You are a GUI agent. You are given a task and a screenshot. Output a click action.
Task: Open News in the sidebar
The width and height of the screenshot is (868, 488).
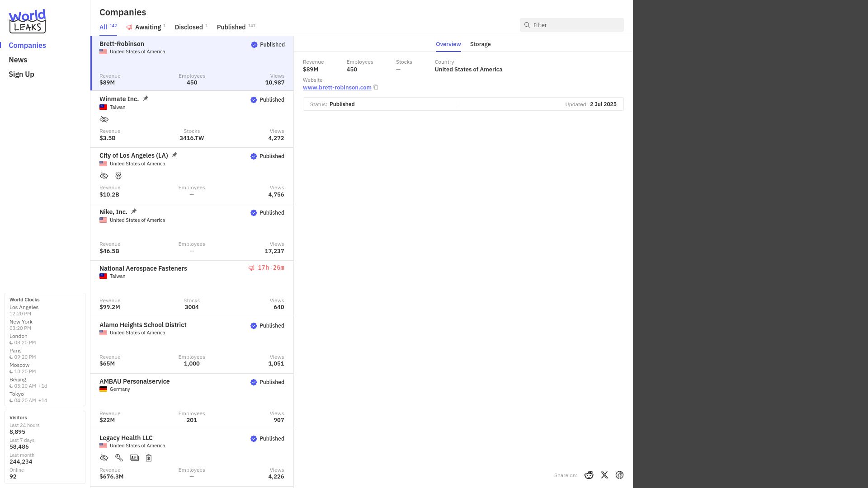click(x=18, y=60)
